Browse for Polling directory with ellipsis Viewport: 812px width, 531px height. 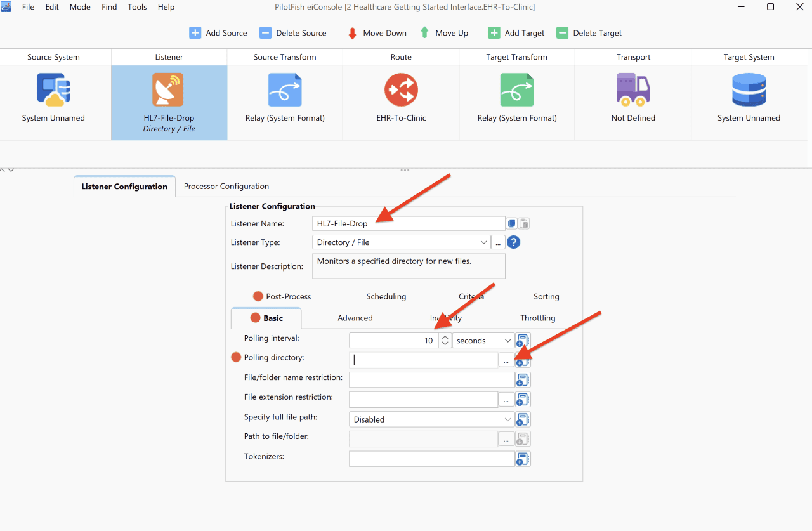(506, 360)
